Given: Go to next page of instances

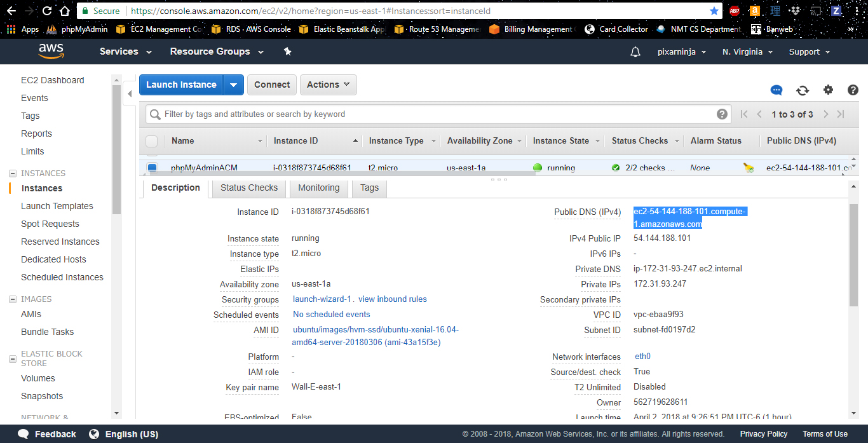Looking at the screenshot, I should 825,114.
